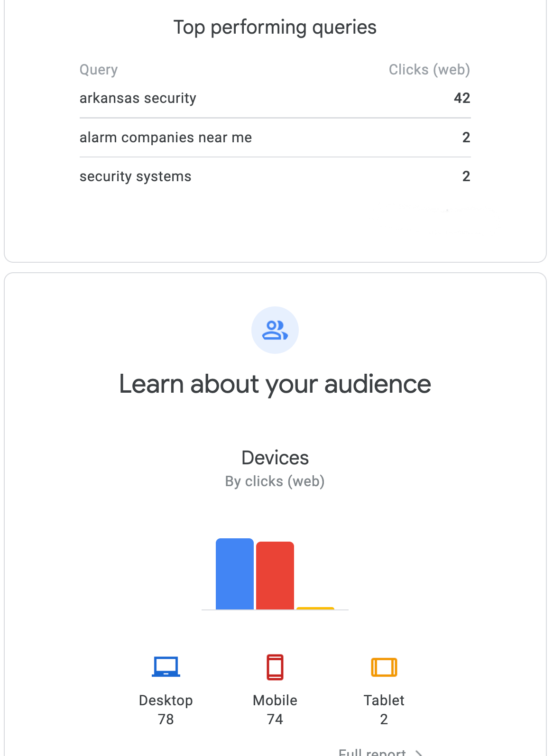Select the "security systems" query
Screen dimensions: 553x756
pos(136,176)
